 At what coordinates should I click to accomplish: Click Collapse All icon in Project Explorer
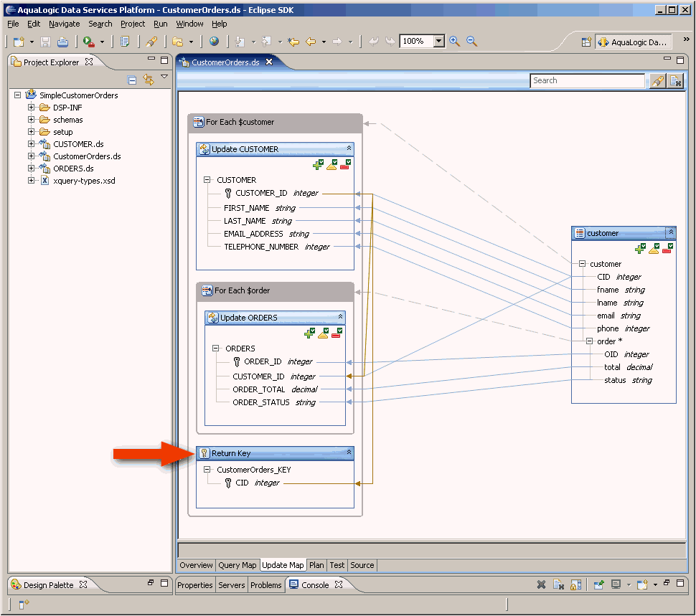[x=132, y=80]
